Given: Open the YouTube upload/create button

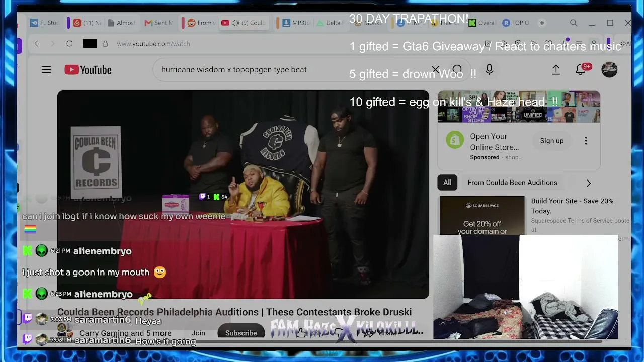Looking at the screenshot, I should coord(556,70).
